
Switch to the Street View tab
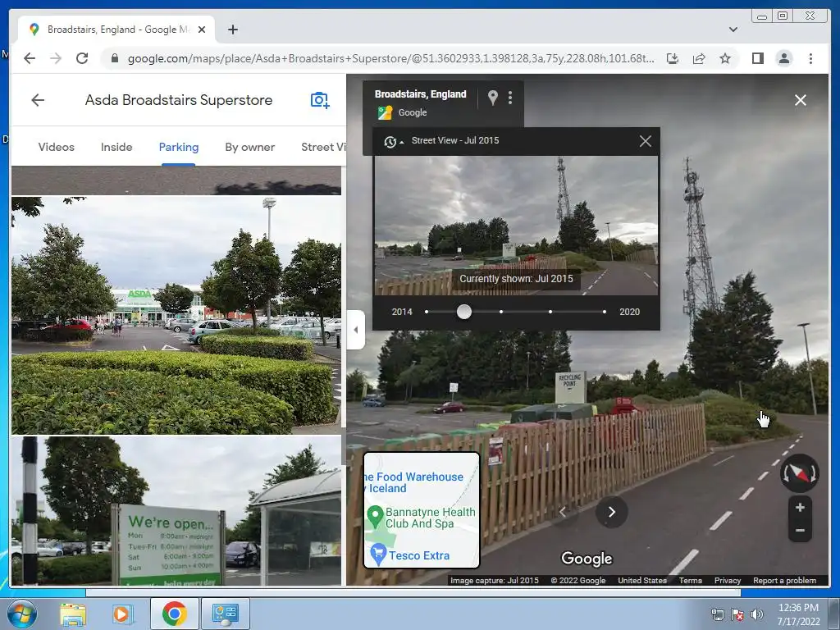click(323, 147)
